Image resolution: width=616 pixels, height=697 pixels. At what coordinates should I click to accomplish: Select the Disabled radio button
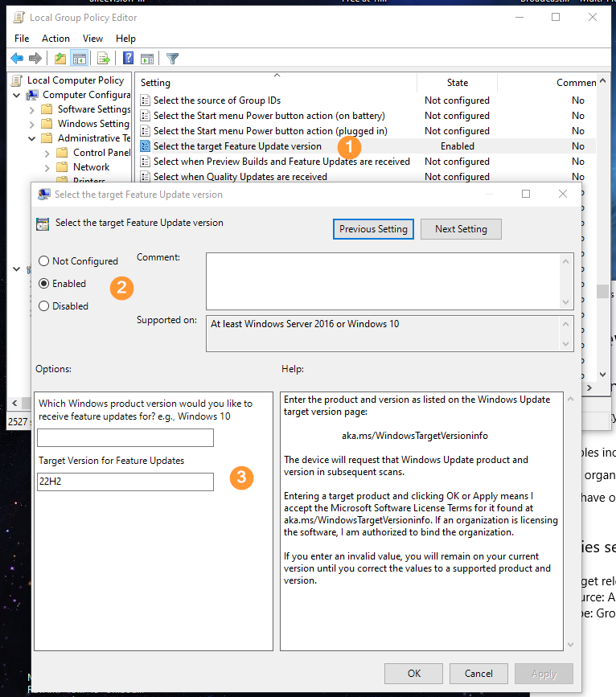click(43, 306)
